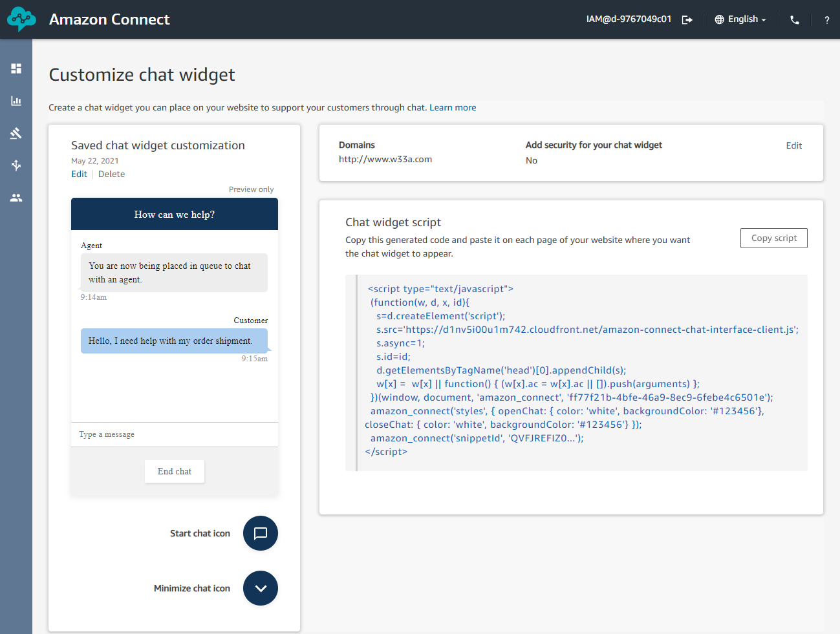The width and height of the screenshot is (840, 634).
Task: Open the metrics bar chart sidebar icon
Action: point(16,101)
